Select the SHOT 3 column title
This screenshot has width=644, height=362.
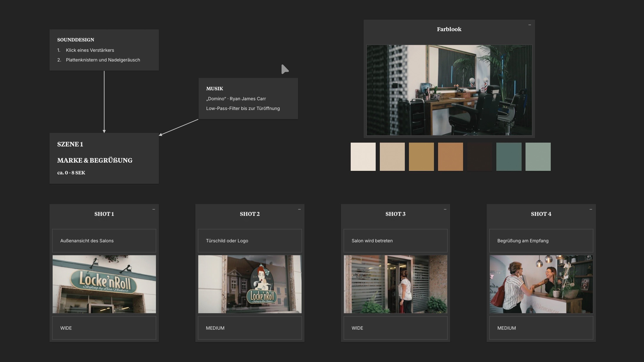click(x=395, y=214)
